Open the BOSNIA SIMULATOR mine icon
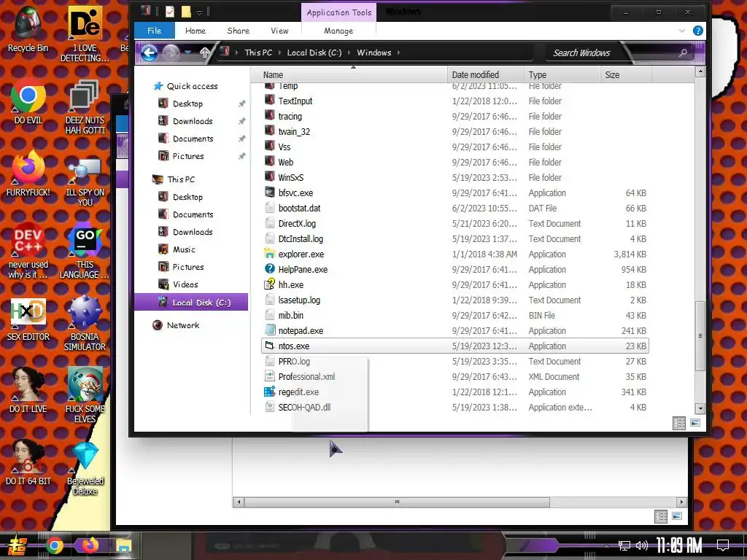The width and height of the screenshot is (747, 560). click(x=85, y=324)
